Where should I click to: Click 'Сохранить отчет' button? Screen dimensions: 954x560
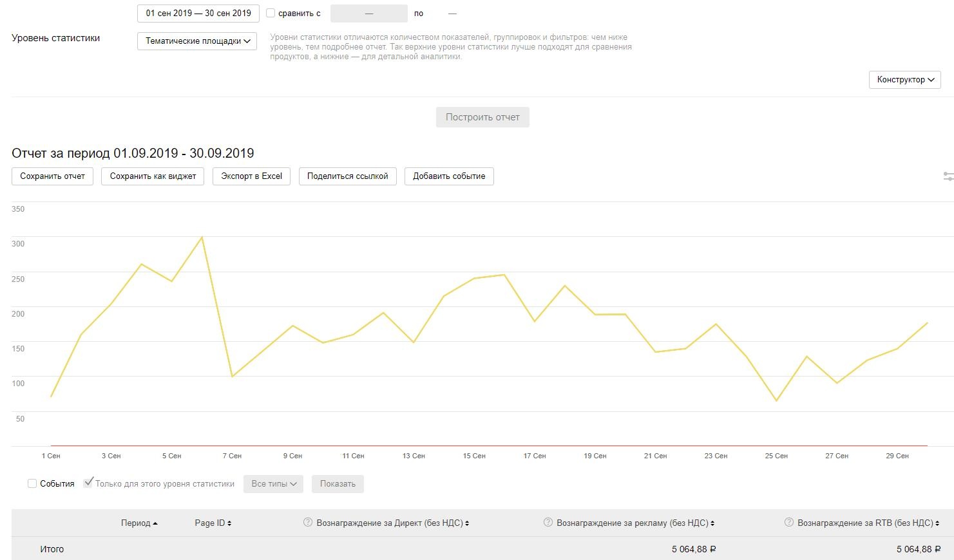(52, 176)
